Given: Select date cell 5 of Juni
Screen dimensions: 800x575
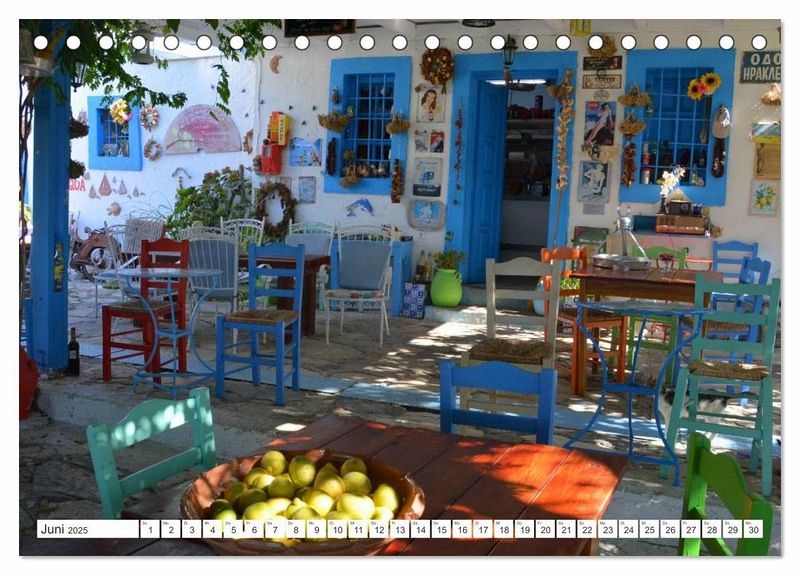Looking at the screenshot, I should (x=233, y=529).
